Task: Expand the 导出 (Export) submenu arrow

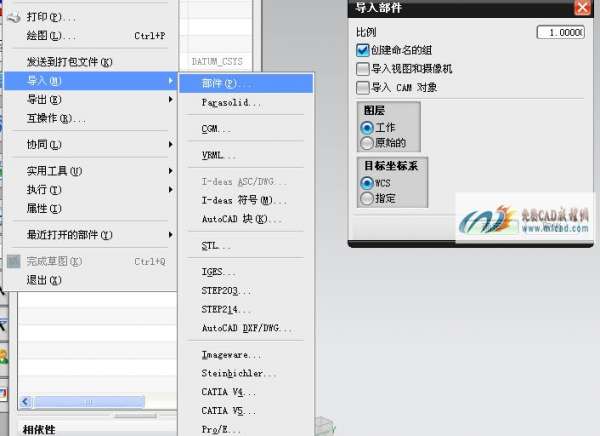Action: [171, 100]
